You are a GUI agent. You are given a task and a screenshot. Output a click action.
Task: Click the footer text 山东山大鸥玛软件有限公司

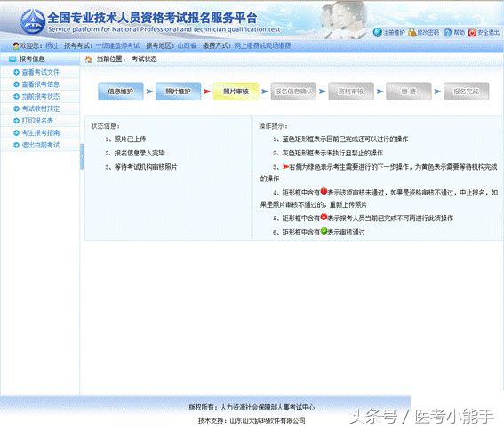point(268,420)
